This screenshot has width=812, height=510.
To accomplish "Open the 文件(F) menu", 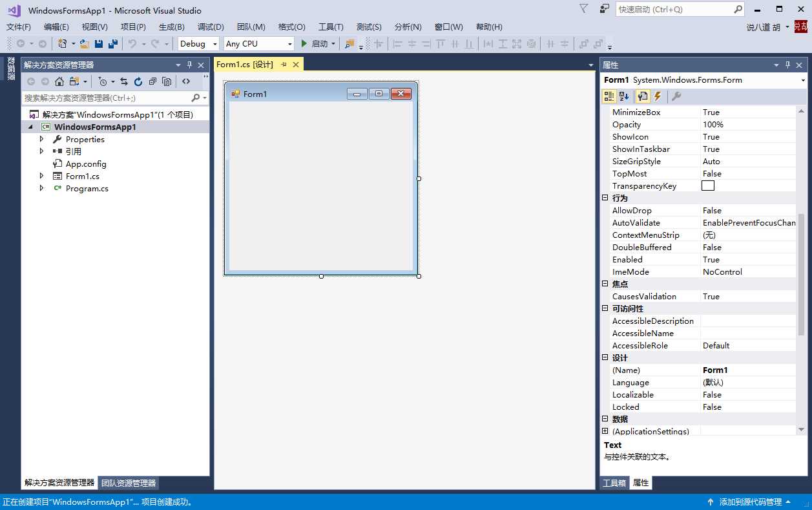I will (x=19, y=27).
